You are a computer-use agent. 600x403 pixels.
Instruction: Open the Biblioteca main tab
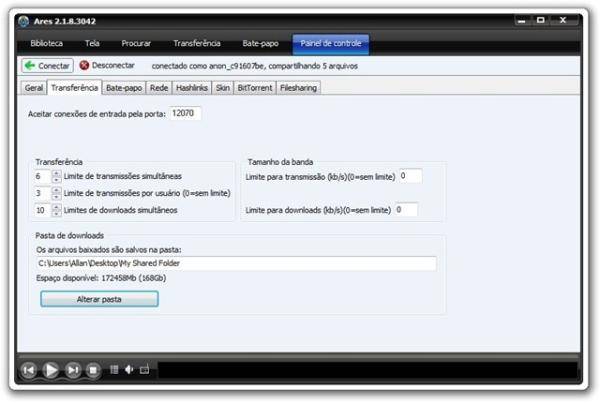(x=47, y=43)
